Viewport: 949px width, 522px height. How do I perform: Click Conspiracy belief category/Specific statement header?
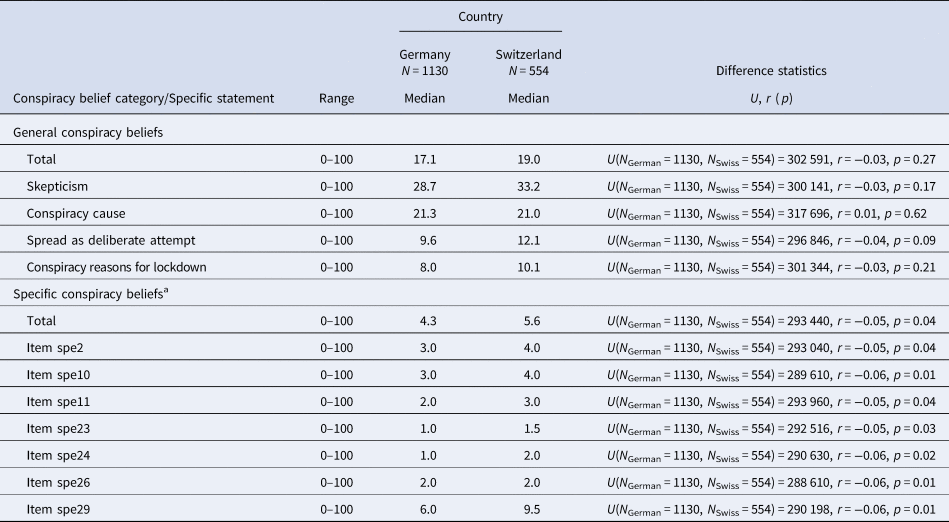[x=143, y=98]
